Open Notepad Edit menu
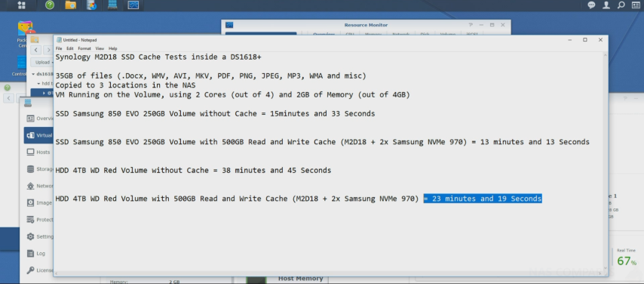 tap(70, 48)
